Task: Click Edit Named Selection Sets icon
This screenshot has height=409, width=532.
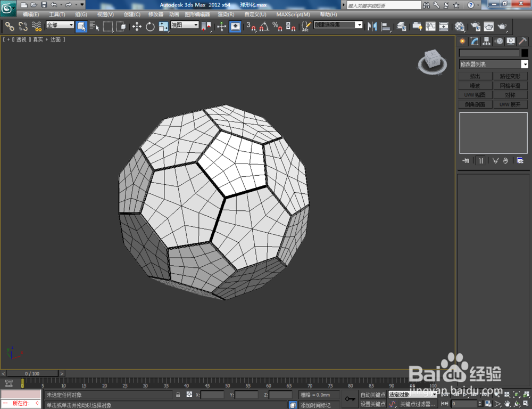Action: (306, 26)
